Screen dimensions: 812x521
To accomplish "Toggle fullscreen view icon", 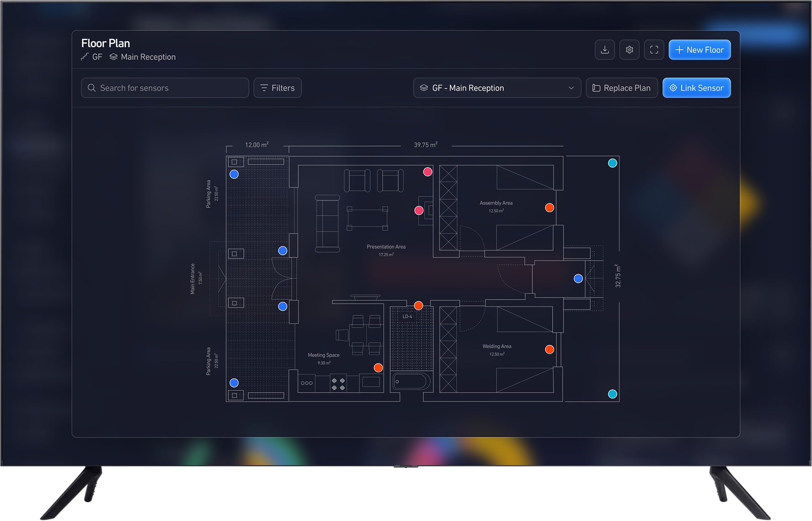I will 654,50.
